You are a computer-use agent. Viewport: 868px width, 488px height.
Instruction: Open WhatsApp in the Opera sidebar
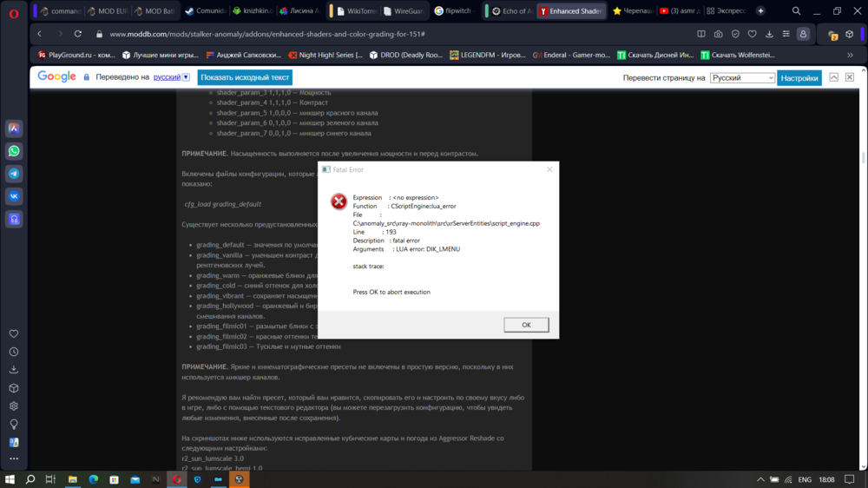tap(14, 151)
